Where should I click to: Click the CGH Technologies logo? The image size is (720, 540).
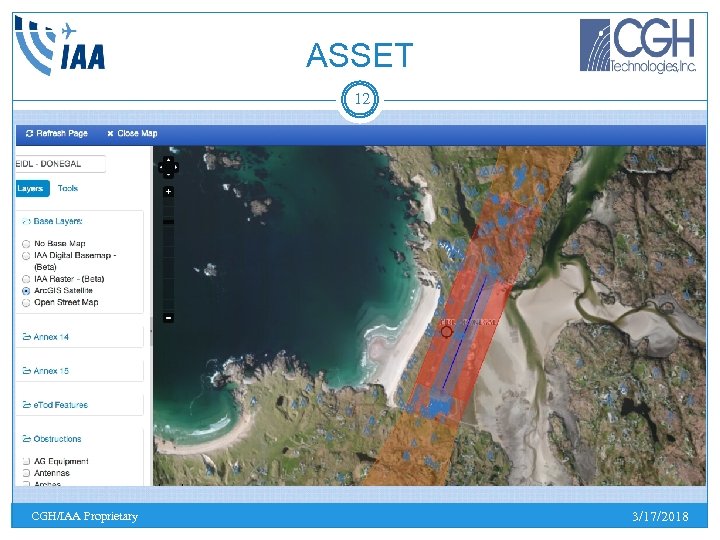tap(638, 45)
